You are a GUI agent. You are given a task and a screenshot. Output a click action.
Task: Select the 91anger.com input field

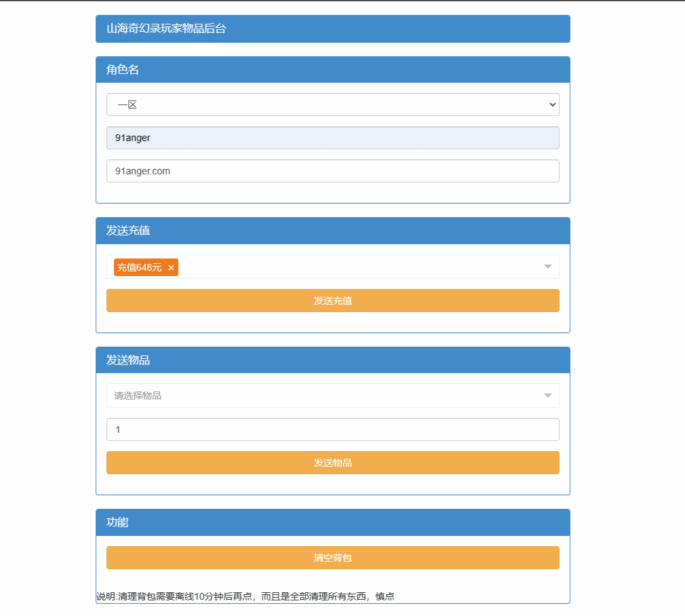(x=332, y=170)
